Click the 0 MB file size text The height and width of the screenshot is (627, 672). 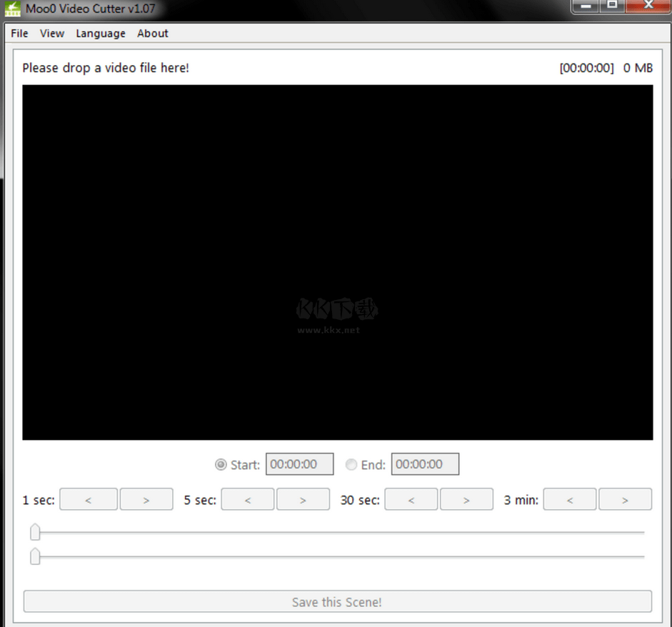638,68
